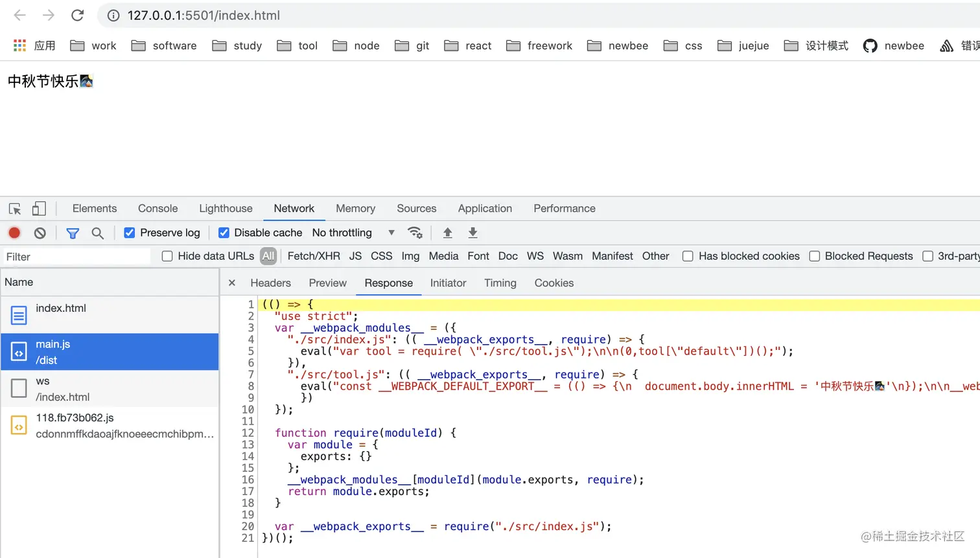Toggle the network filter funnel icon

(x=73, y=233)
